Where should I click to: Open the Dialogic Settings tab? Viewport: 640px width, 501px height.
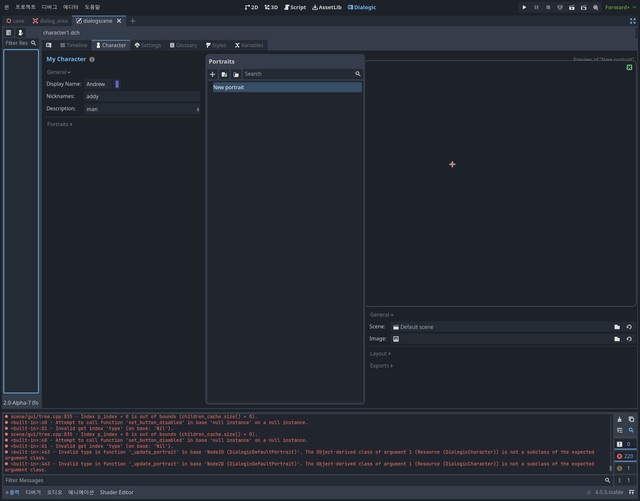coord(148,45)
